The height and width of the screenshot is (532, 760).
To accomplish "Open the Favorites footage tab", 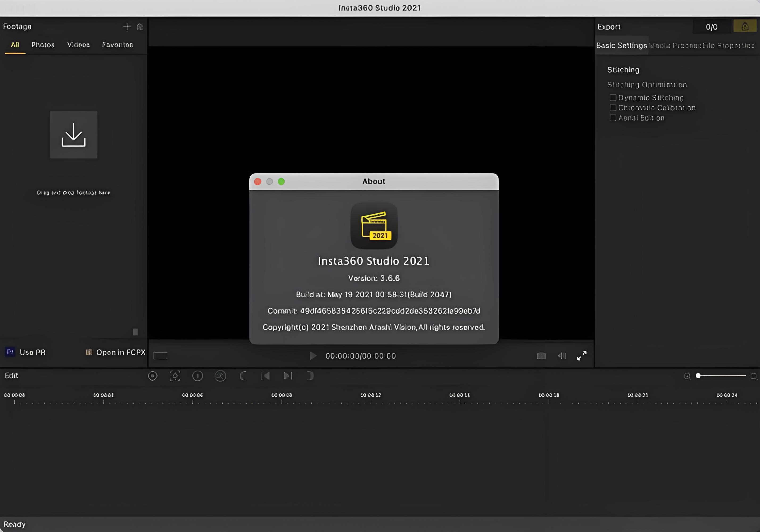I will pos(118,45).
